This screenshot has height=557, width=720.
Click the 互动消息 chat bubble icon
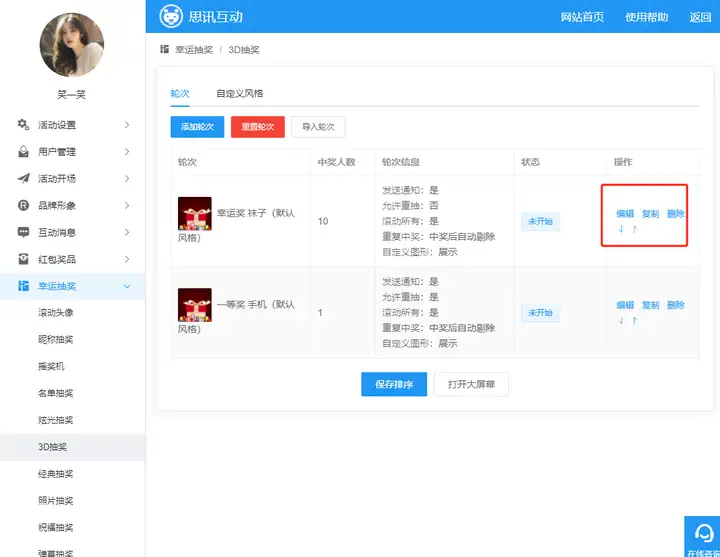click(23, 232)
